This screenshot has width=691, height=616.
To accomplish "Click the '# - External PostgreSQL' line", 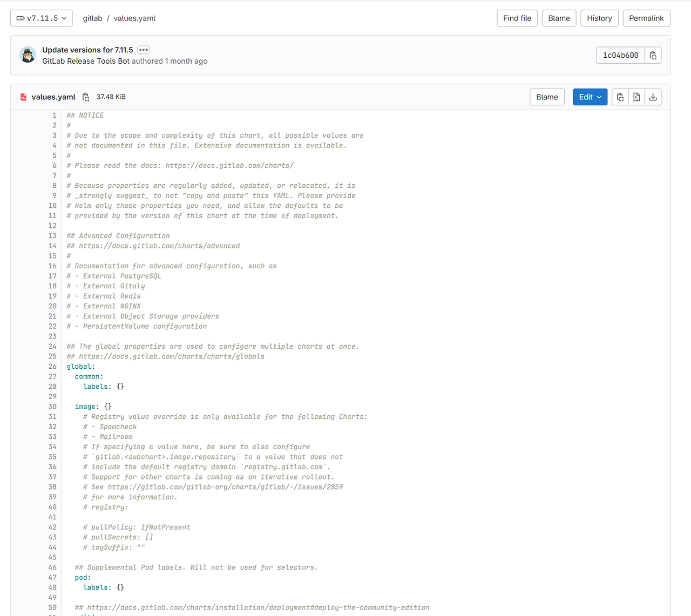I will [114, 276].
